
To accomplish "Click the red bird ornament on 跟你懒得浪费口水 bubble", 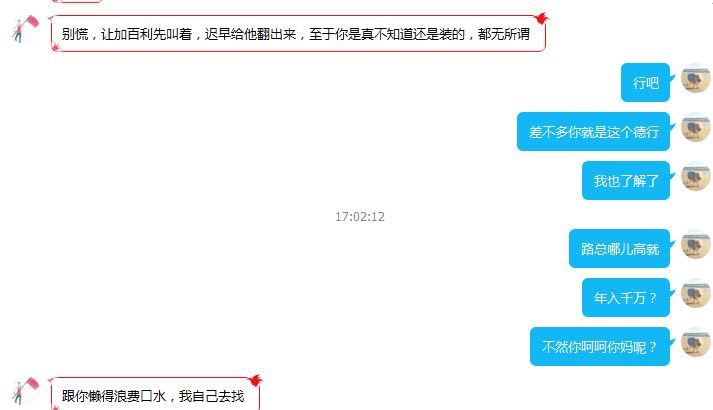I will pos(256,380).
